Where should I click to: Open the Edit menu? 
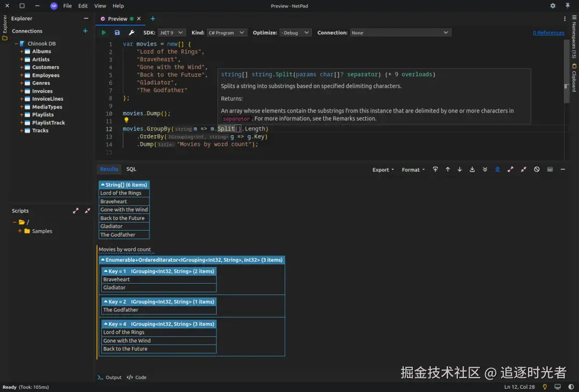coord(83,6)
